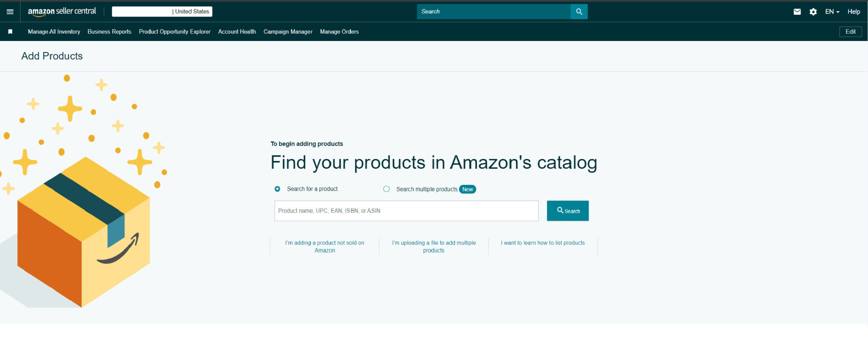
Task: Click the product name or ASIN field
Action: coord(406,211)
